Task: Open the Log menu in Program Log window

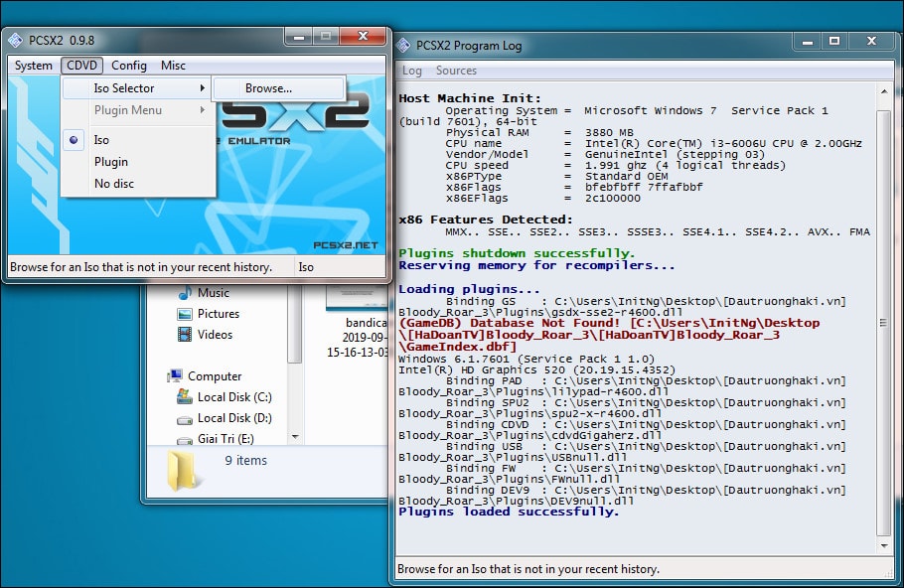Action: pos(411,71)
